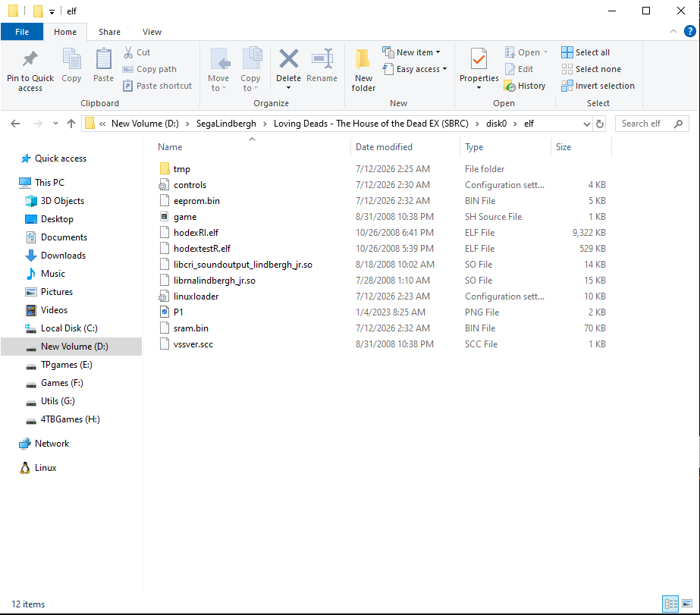Switch to Large icons view layout
The width and height of the screenshot is (700, 615).
pos(687,604)
